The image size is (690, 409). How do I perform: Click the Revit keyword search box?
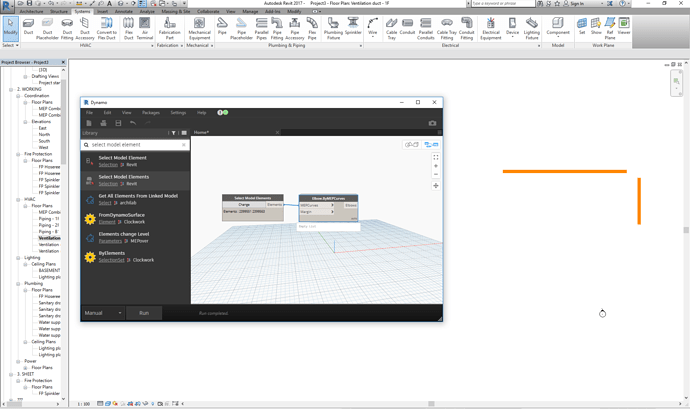503,4
